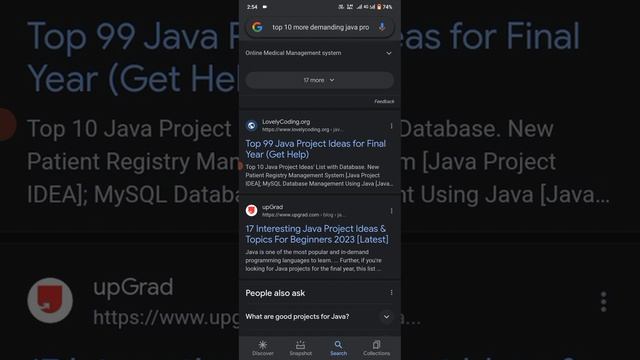Image resolution: width=640 pixels, height=360 pixels.
Task: Click the 'People also ask' heading
Action: point(275,293)
